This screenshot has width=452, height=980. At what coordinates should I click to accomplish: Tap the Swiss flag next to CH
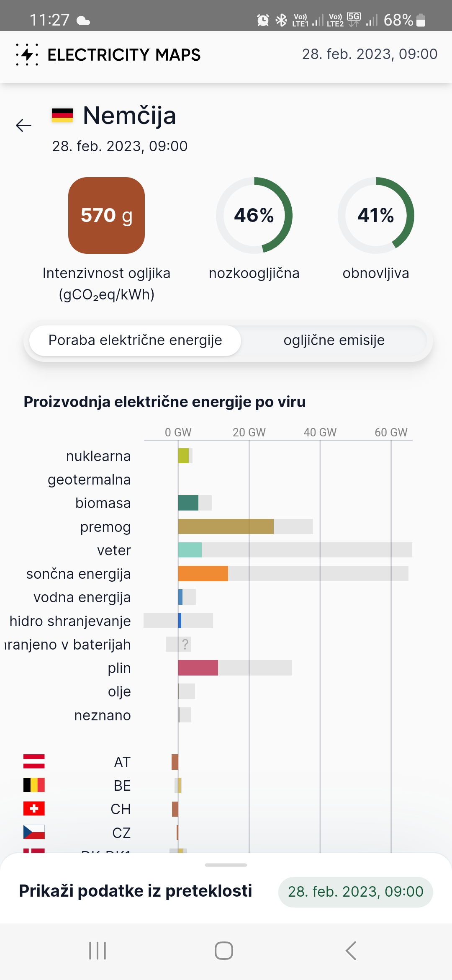coord(34,808)
